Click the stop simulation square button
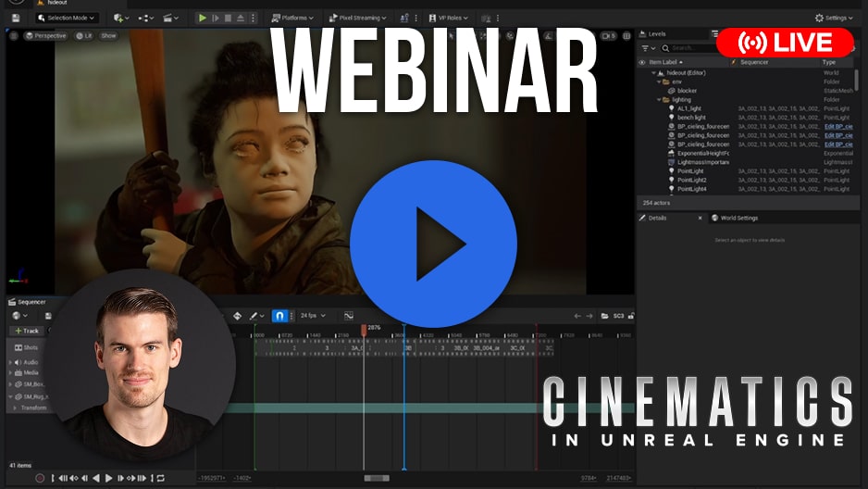Screen dimensions: 868x489 point(228,19)
